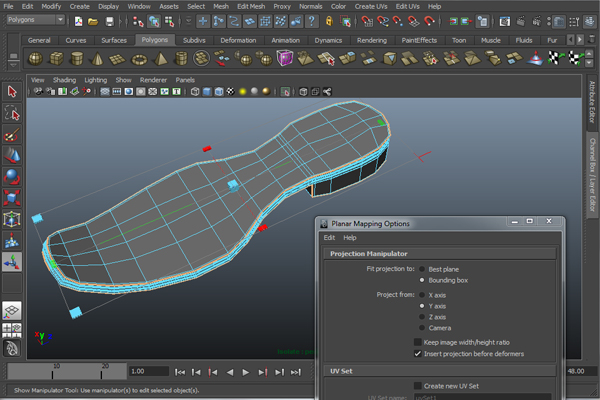Activate the Soft Modification tool
Screen dimensions: 600x400
coord(12,241)
